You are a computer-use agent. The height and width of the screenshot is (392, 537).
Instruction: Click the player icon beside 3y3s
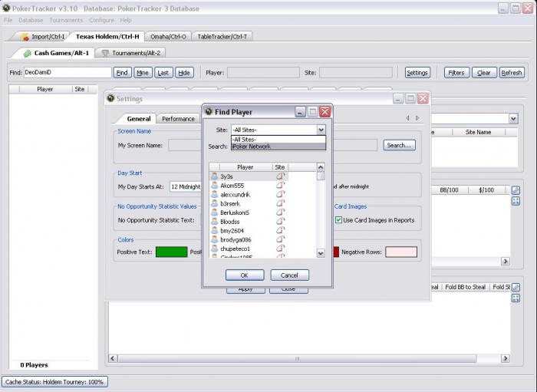click(214, 176)
